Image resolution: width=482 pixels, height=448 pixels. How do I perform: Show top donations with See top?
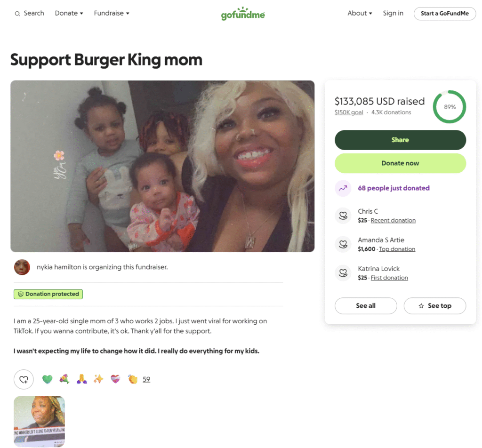pyautogui.click(x=434, y=306)
